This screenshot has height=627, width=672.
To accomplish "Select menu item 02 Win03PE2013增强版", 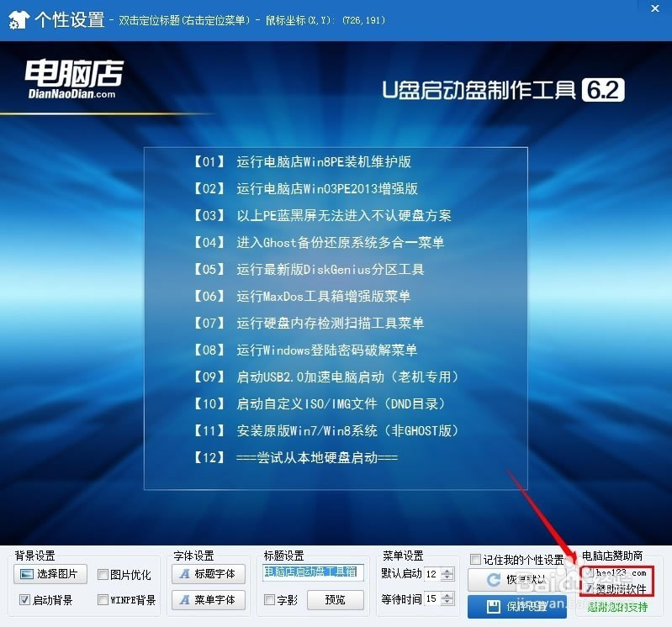I will point(305,188).
